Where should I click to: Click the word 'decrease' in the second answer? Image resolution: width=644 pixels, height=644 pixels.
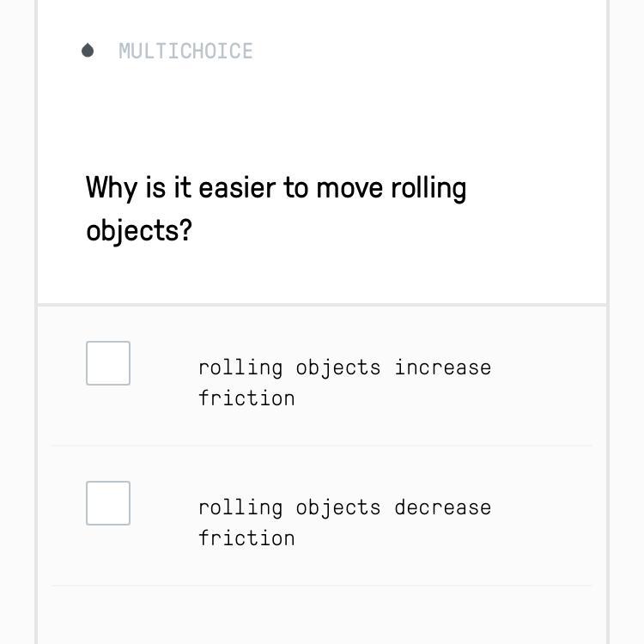tap(443, 507)
